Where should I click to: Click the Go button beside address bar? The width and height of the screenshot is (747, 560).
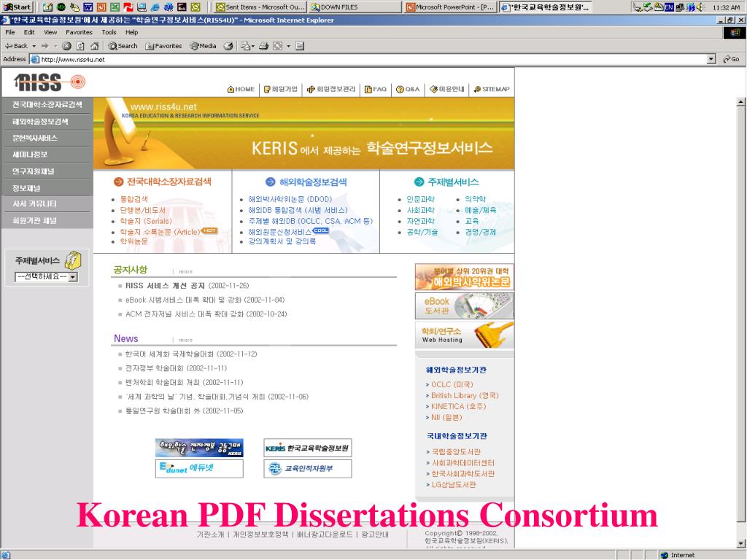coord(731,59)
